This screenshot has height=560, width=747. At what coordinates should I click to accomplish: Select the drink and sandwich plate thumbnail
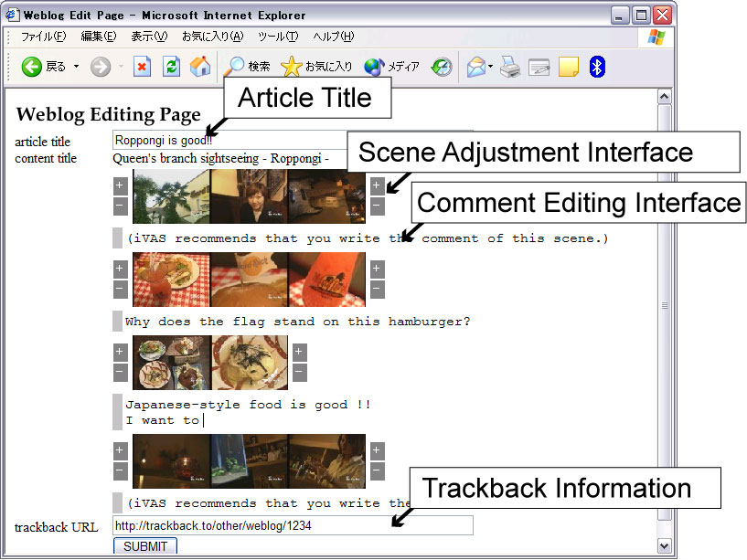pyautogui.click(x=171, y=280)
